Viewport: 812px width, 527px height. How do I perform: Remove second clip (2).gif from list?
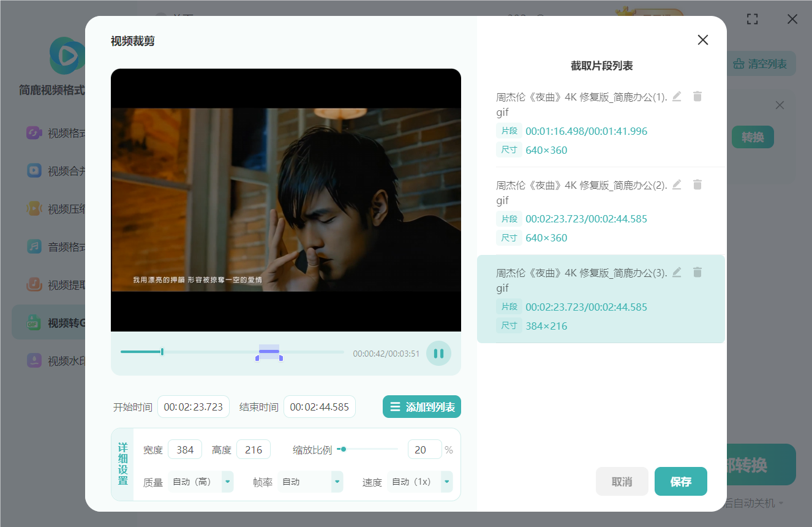click(x=697, y=184)
